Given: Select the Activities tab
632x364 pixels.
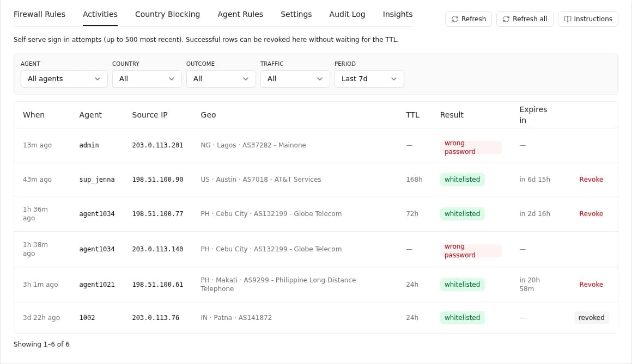Looking at the screenshot, I should [100, 14].
